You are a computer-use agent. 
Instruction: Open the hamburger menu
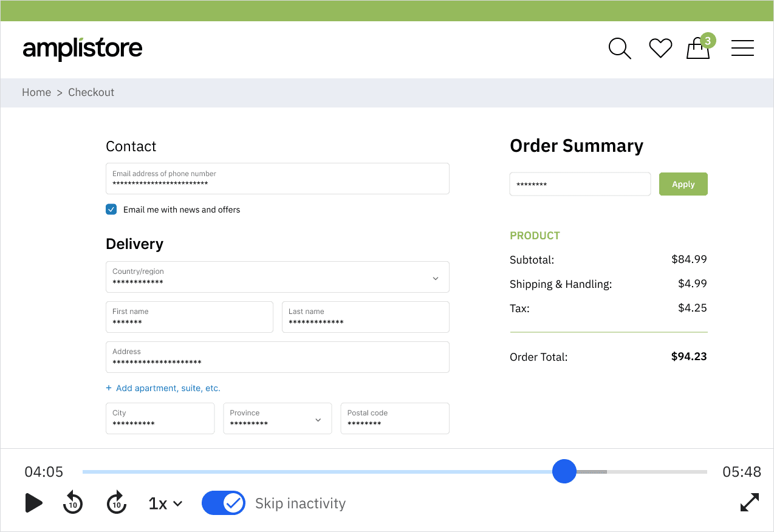click(x=742, y=49)
